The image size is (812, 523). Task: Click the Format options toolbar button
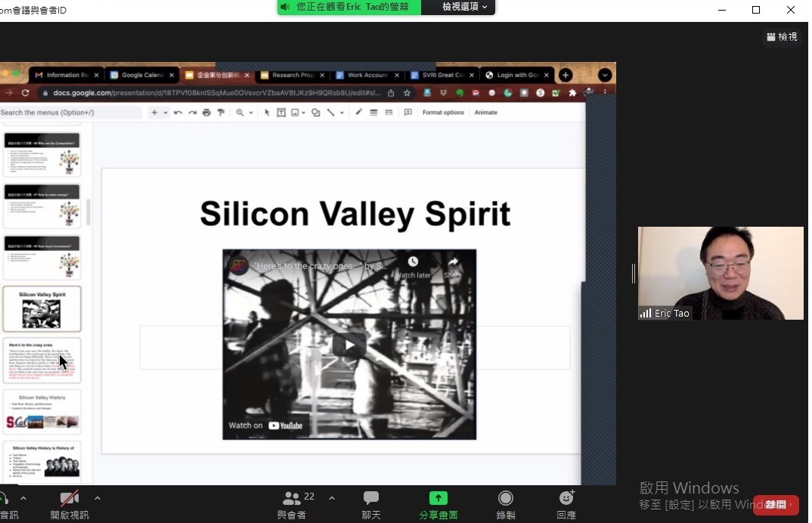click(x=443, y=113)
